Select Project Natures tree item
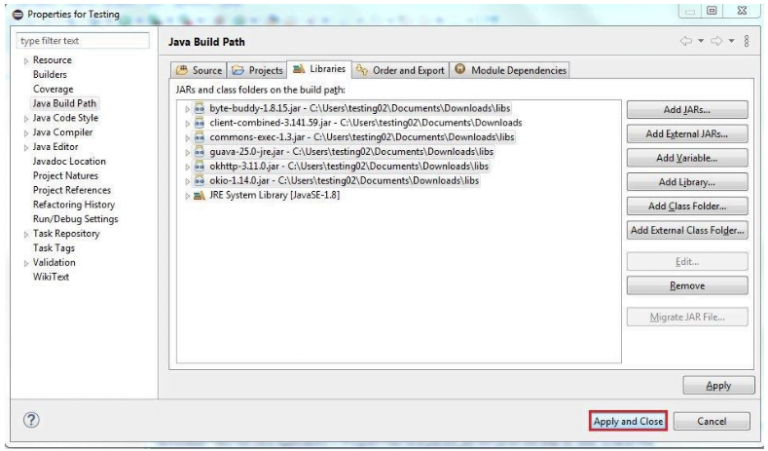Viewport: 768px width, 451px height. [66, 175]
